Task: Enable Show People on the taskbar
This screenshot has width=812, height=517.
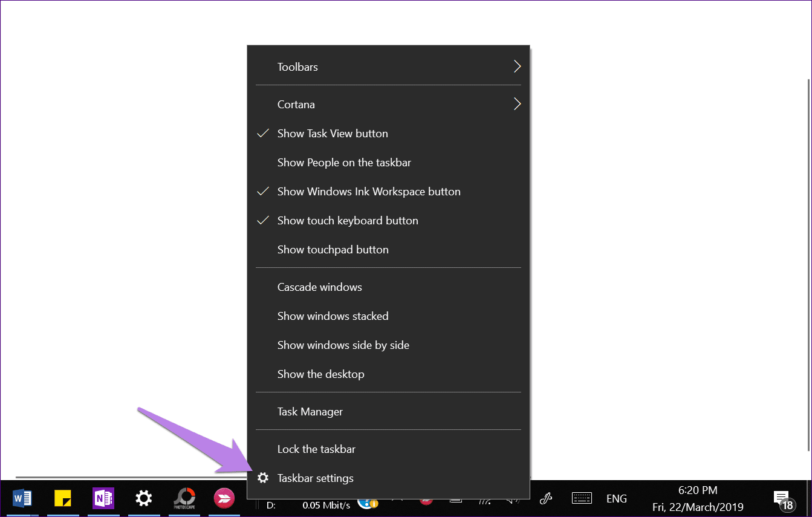Action: [x=344, y=163]
